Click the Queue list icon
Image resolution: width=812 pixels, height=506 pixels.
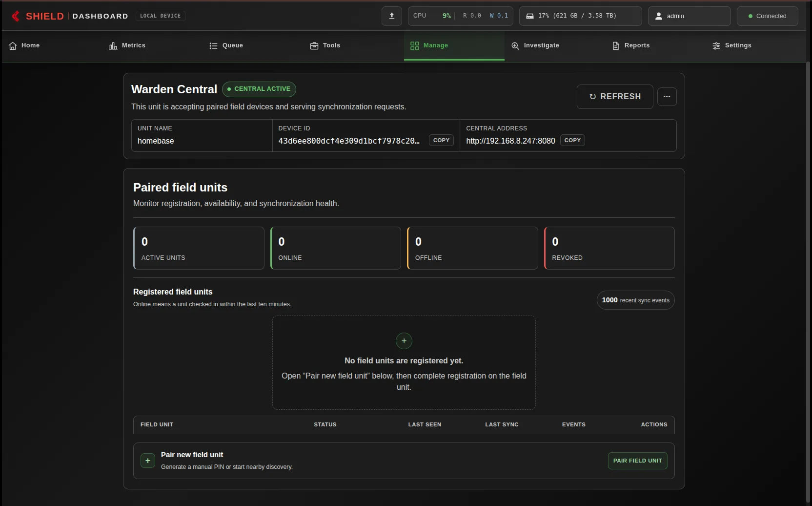(213, 46)
